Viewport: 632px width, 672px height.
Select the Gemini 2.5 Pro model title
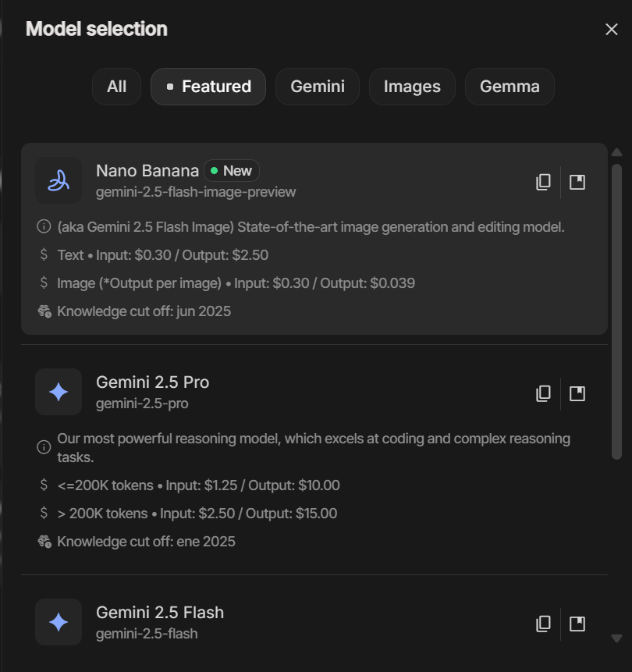click(x=152, y=382)
